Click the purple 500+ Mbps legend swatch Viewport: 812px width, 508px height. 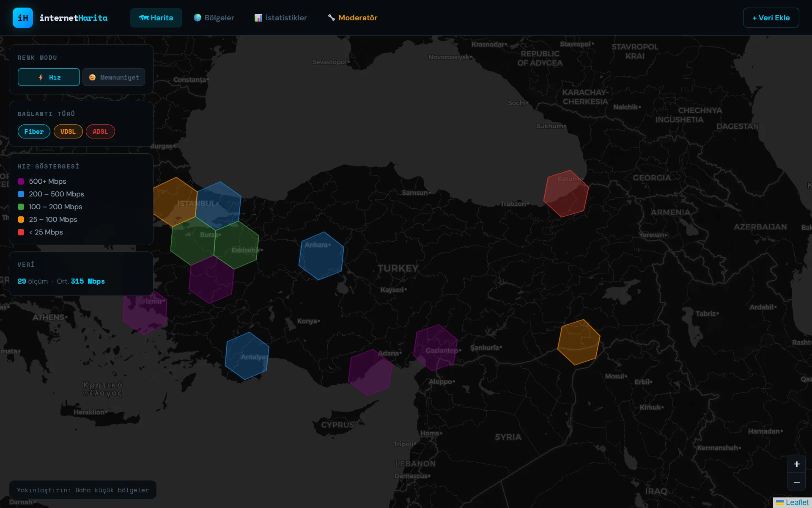21,182
